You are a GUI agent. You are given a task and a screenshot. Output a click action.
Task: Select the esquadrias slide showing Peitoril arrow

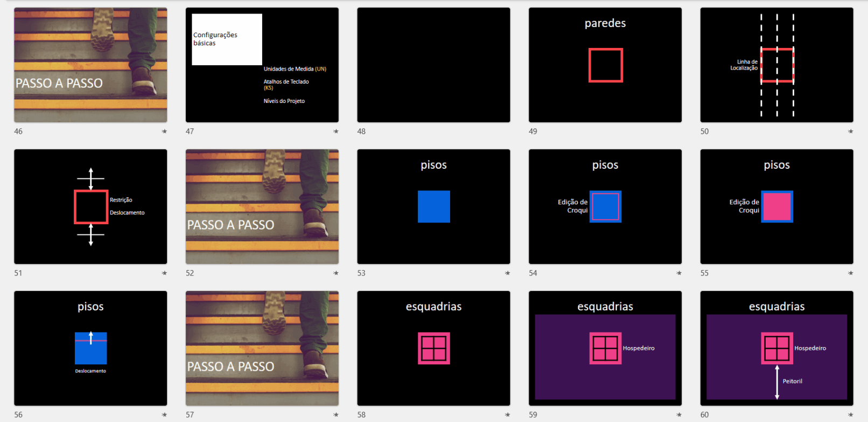coord(776,348)
